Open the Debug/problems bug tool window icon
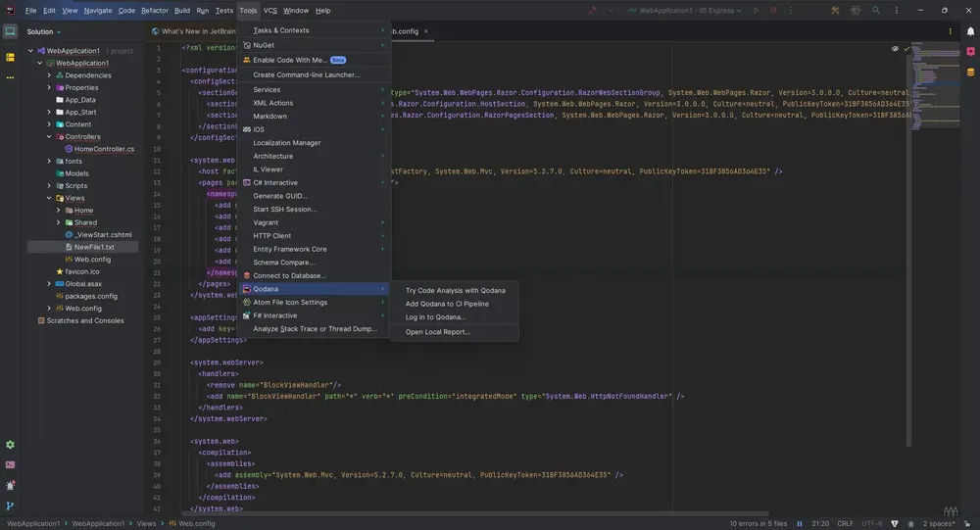The width and height of the screenshot is (980, 530). [10, 485]
